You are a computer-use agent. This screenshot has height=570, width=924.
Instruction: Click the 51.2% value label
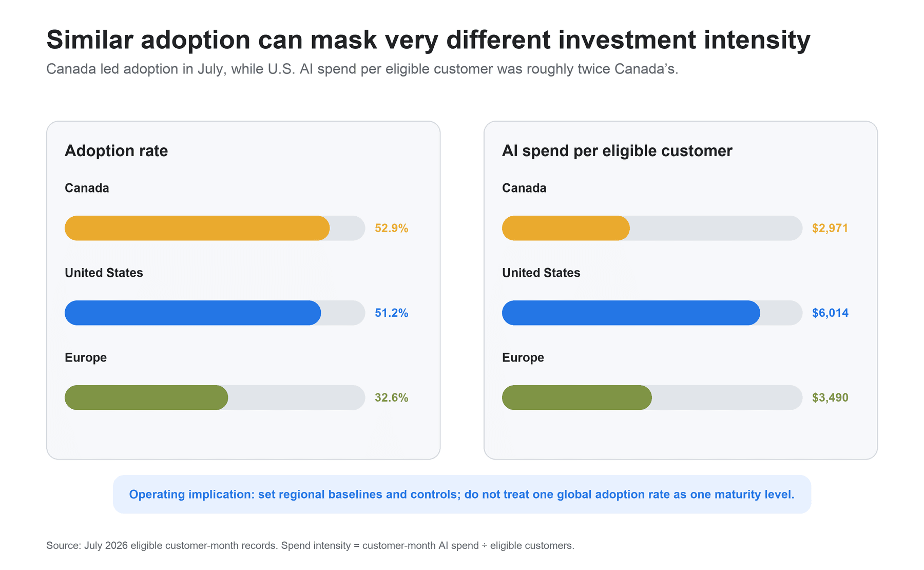tap(392, 313)
